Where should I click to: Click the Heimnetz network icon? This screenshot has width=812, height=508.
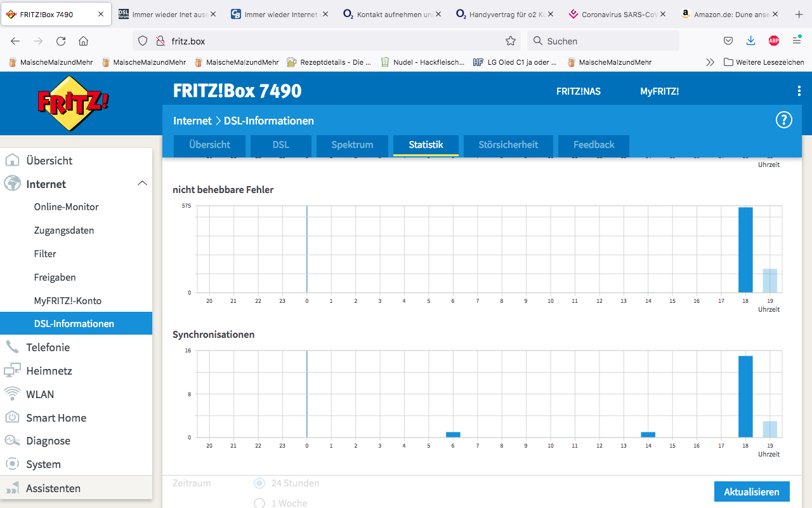pos(12,371)
